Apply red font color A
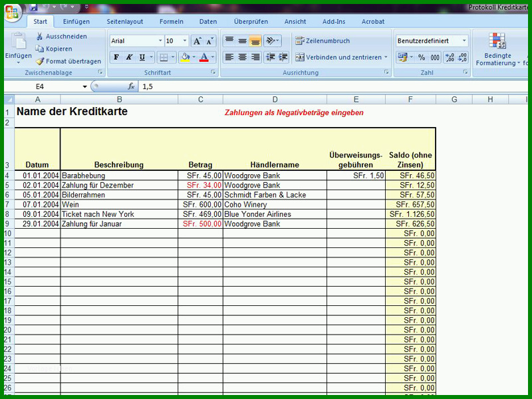Image resolution: width=532 pixels, height=399 pixels. coord(203,57)
